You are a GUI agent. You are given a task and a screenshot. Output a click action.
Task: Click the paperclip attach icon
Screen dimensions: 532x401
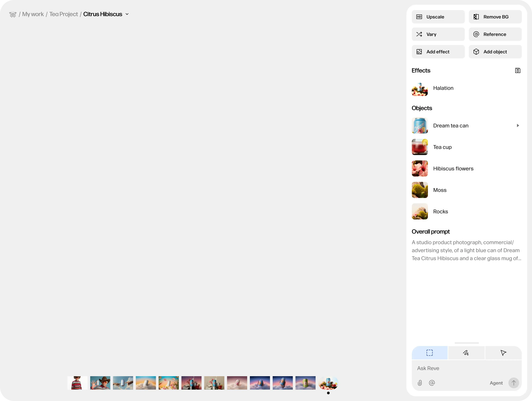420,383
